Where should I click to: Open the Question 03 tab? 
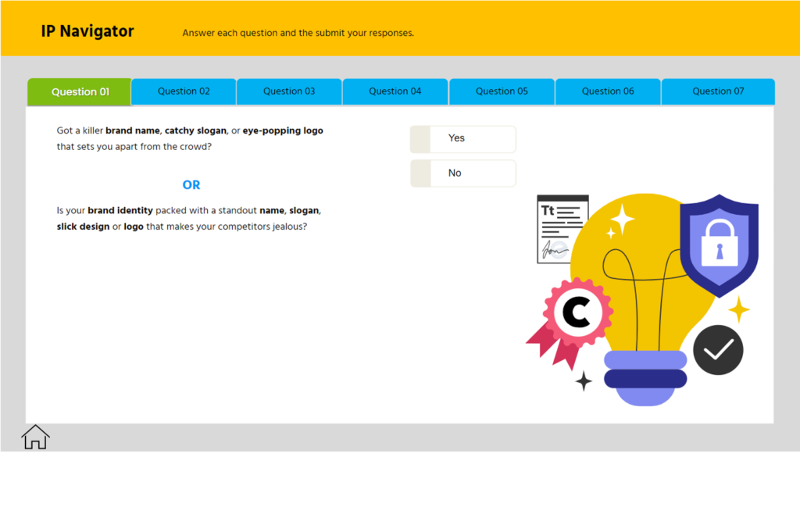click(289, 91)
